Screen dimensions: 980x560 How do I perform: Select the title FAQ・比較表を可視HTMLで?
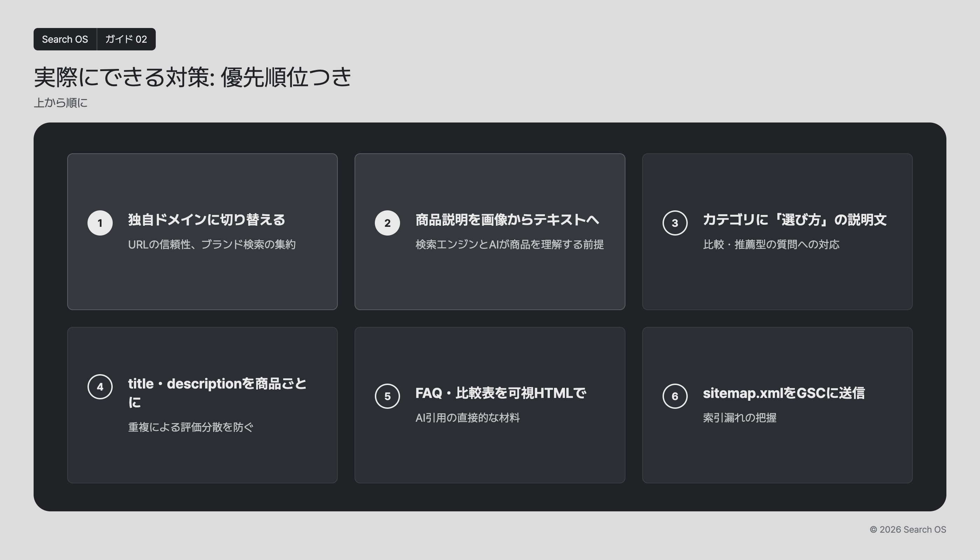pyautogui.click(x=501, y=393)
